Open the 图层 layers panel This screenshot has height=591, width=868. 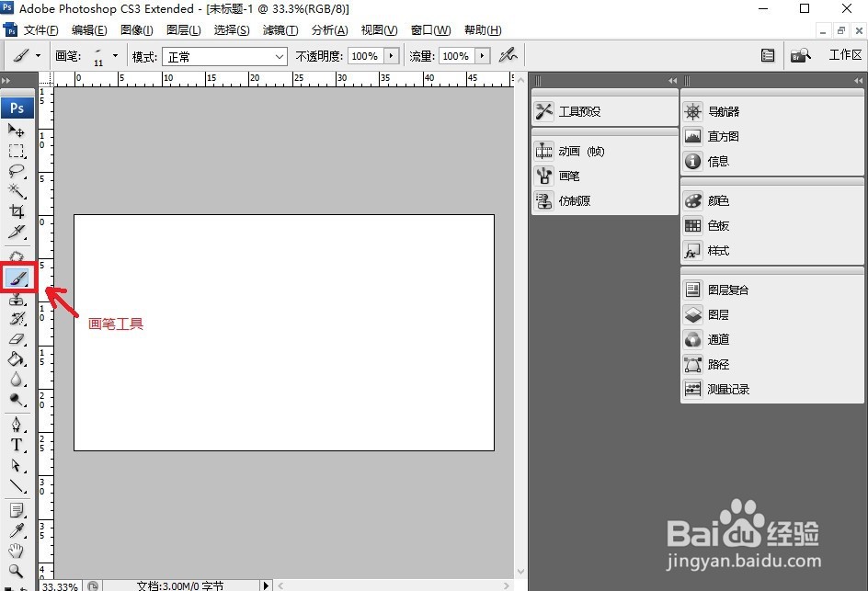point(771,314)
